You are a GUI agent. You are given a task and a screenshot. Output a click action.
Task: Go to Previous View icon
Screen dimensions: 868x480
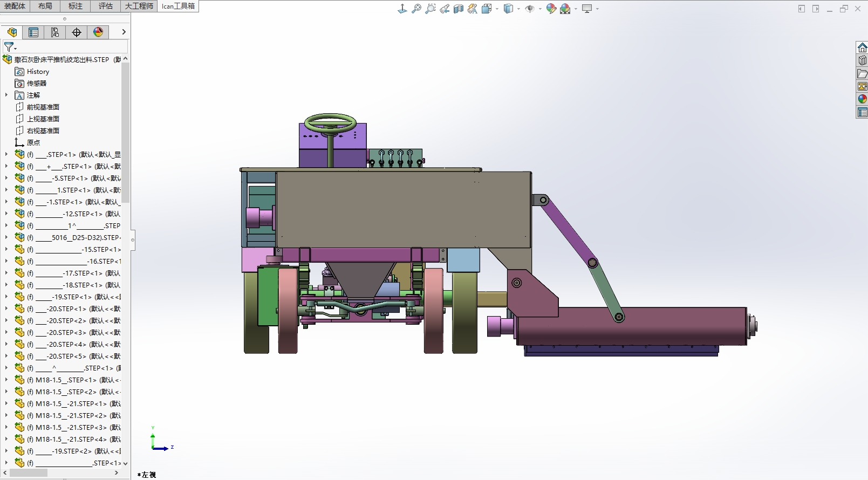tap(445, 9)
